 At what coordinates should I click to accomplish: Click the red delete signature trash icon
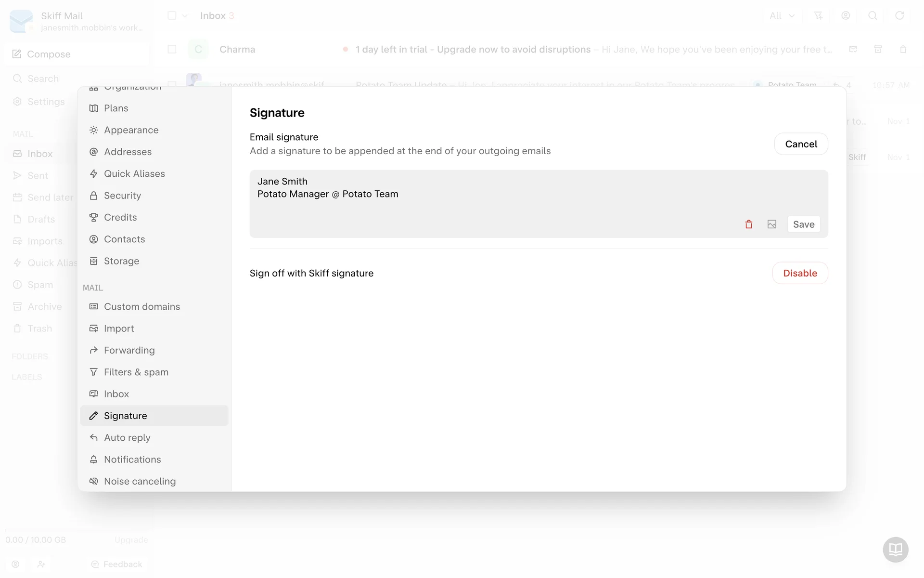pyautogui.click(x=748, y=224)
